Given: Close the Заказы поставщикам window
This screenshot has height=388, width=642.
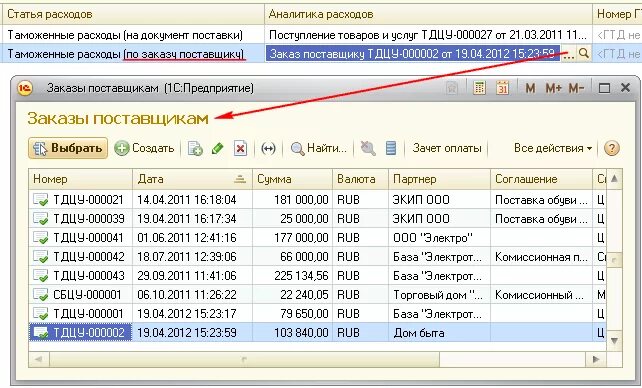Looking at the screenshot, I should pyautogui.click(x=625, y=88).
